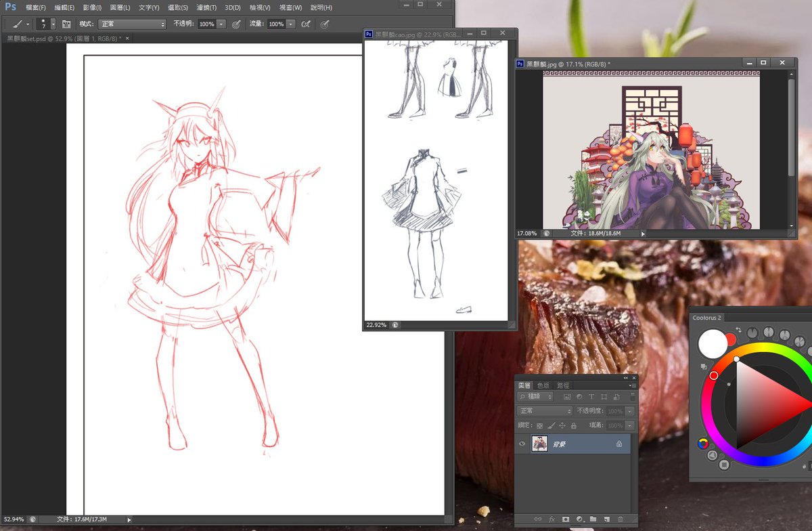This screenshot has width=812, height=531.
Task: Filter layers by pixel layers icon
Action: tap(567, 397)
